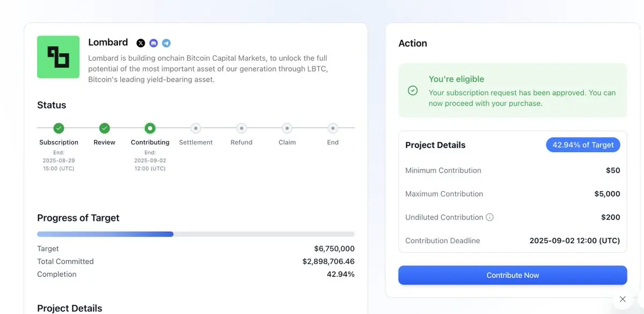Open Lombard's Telegram icon
This screenshot has height=314, width=644.
click(166, 43)
